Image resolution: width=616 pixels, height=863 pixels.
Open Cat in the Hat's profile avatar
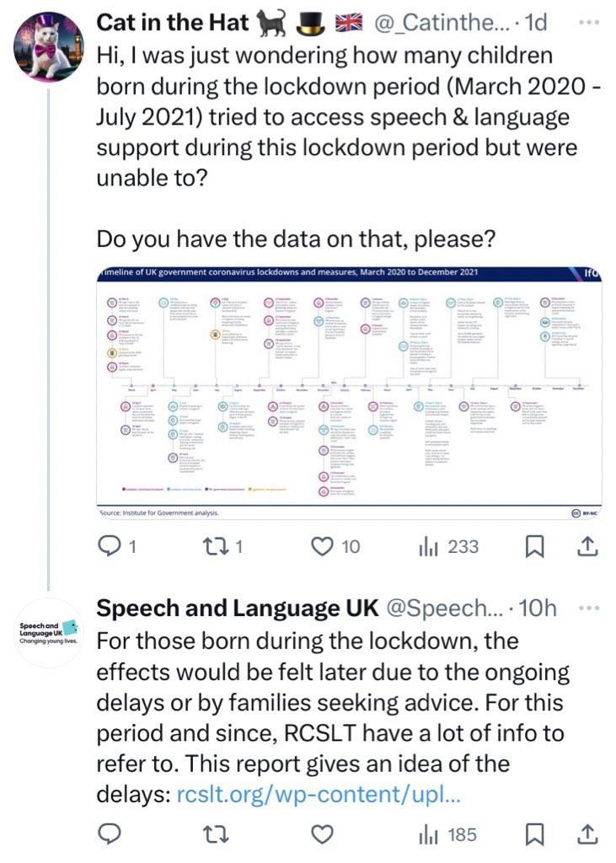pos(48,47)
